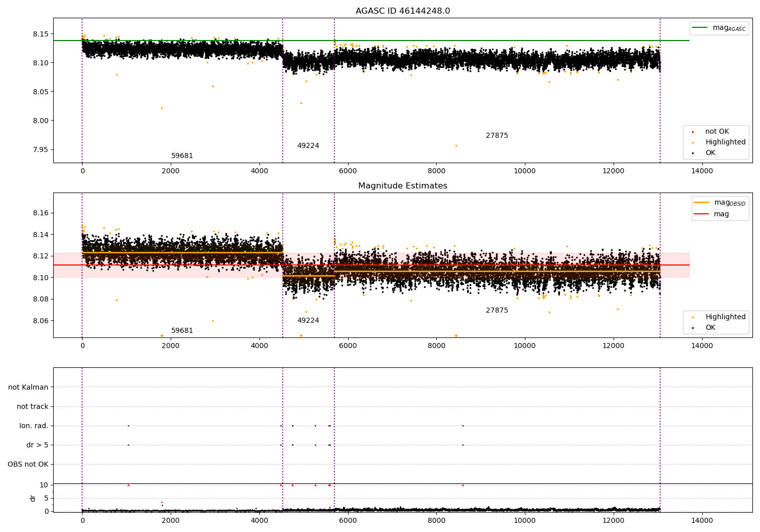Select the red 'mag' legend entry

(x=712, y=214)
